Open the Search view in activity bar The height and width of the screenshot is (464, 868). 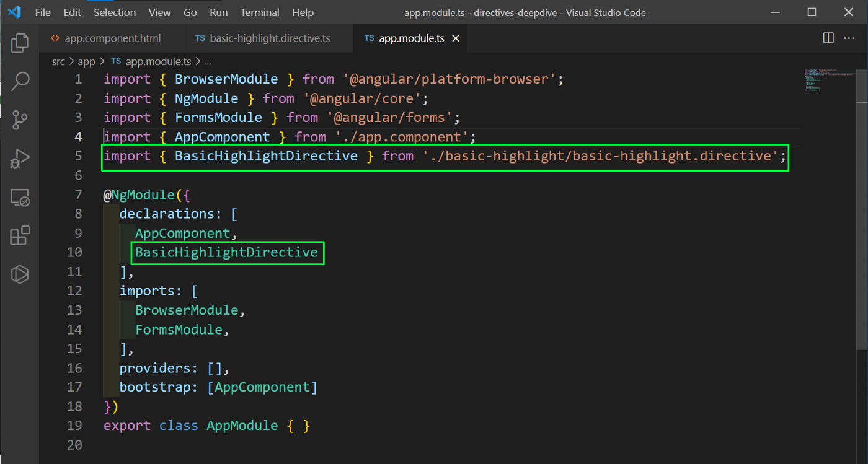20,81
